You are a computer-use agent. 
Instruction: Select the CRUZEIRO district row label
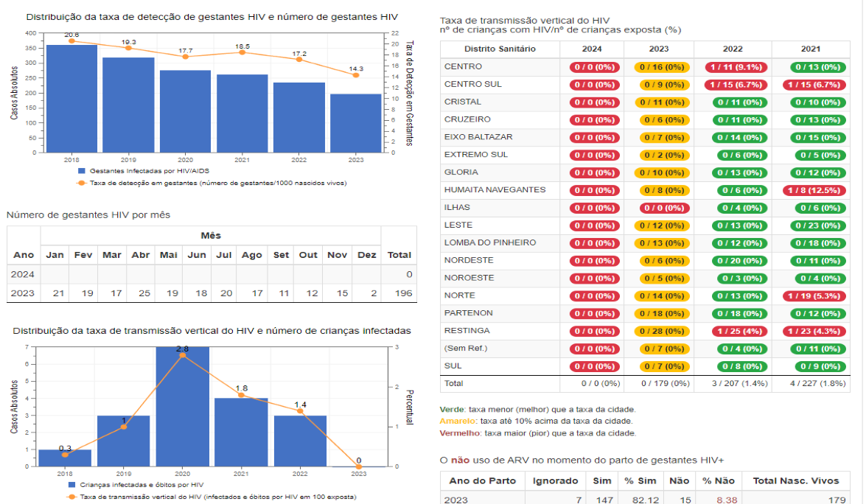[x=467, y=119]
